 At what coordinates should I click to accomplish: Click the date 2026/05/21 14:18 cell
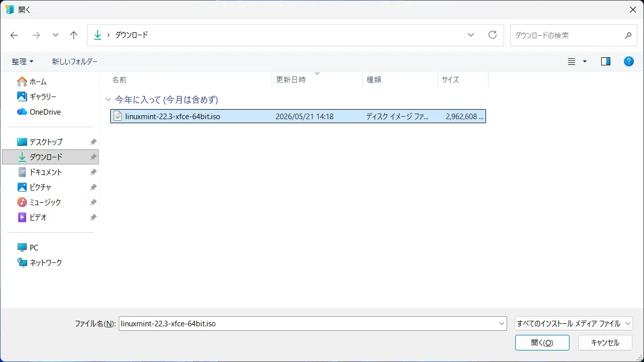pyautogui.click(x=304, y=116)
